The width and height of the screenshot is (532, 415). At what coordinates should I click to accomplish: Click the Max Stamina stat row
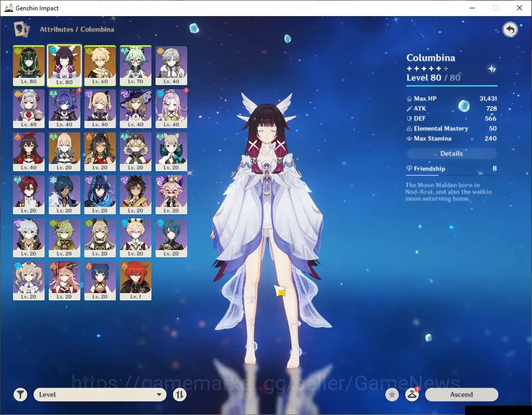(452, 139)
